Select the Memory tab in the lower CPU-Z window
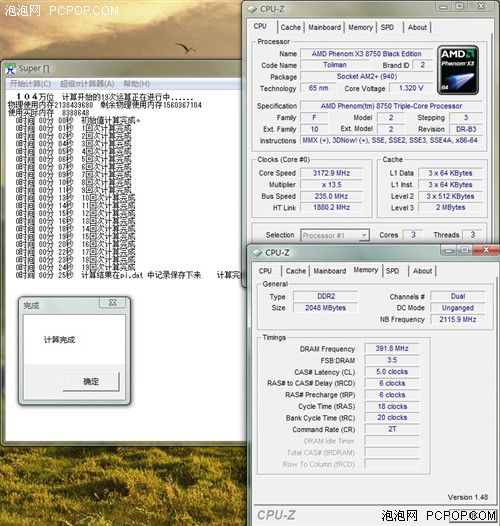500x526 pixels. 366,270
